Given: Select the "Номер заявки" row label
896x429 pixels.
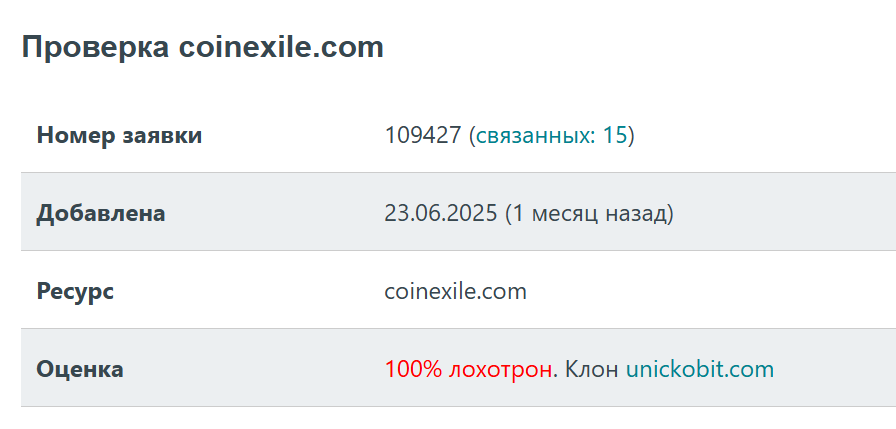Looking at the screenshot, I should [119, 135].
